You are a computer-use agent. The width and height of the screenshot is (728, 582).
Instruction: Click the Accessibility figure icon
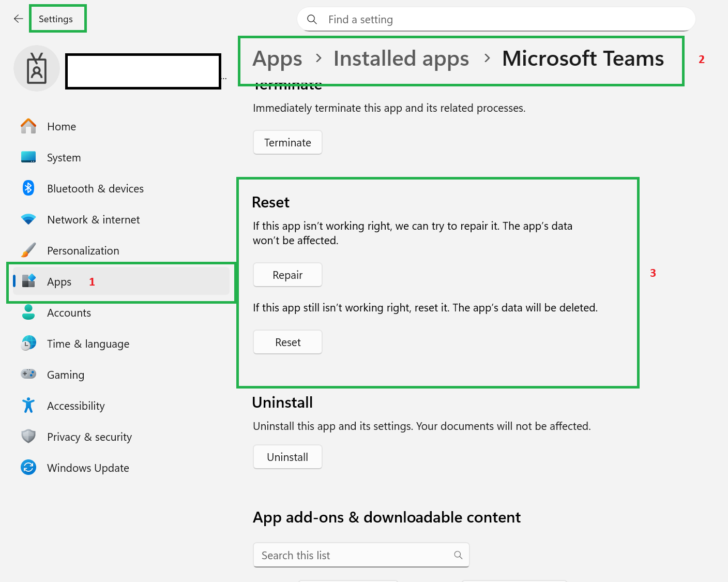[28, 405]
